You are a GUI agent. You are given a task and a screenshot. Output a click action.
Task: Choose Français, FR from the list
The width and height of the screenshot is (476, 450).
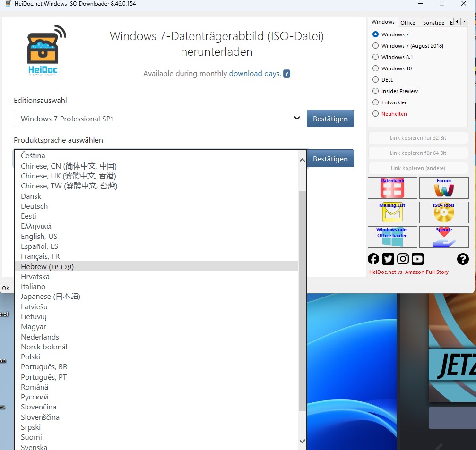coord(156,256)
